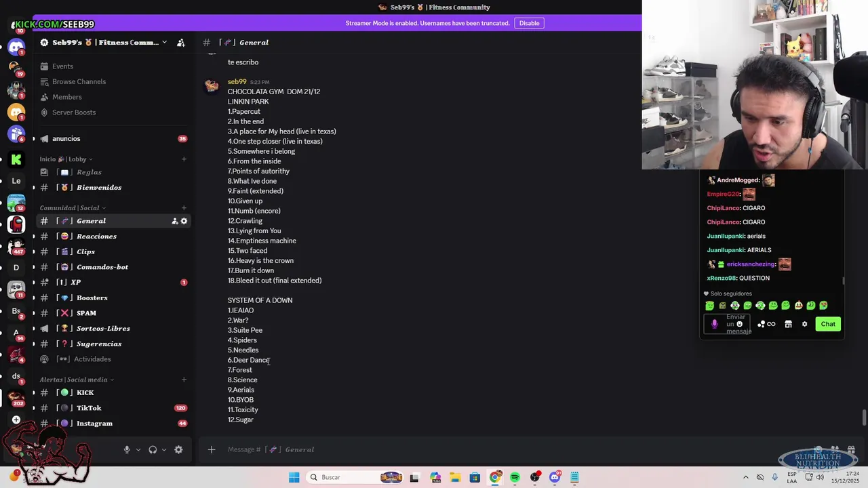Show hidden system tray icons
This screenshot has height=488, width=868.
[x=745, y=477]
